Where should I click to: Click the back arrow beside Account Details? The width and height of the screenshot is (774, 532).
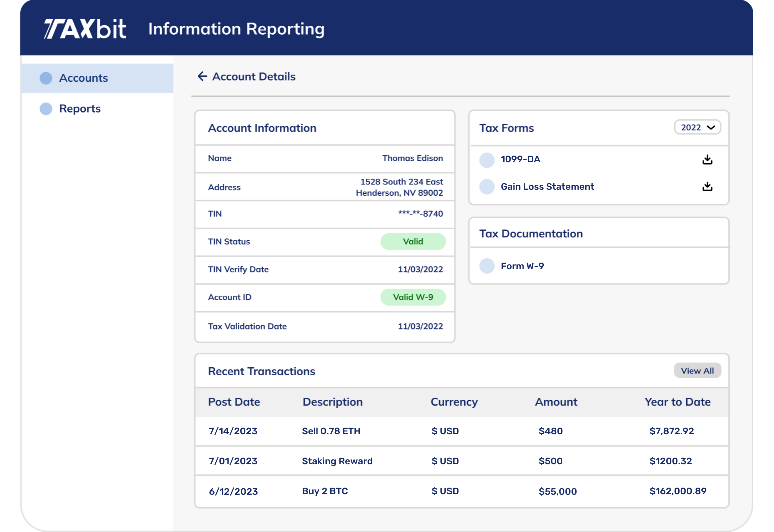pyautogui.click(x=202, y=77)
